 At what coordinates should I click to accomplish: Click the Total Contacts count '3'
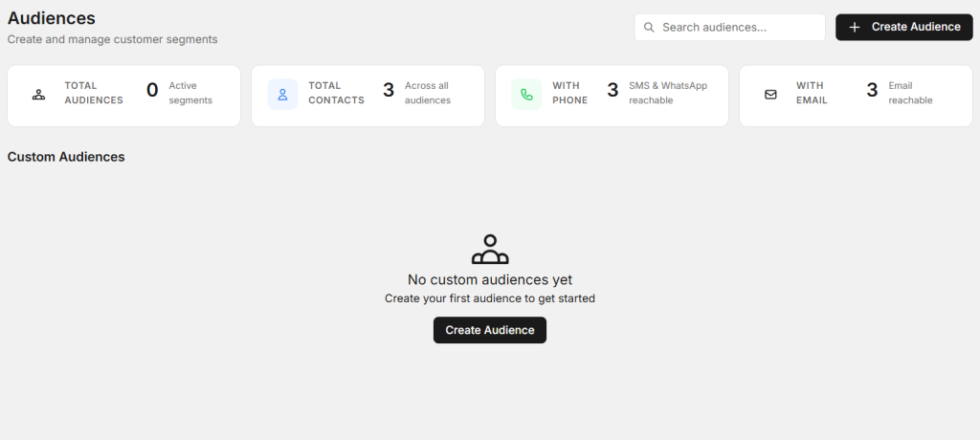[x=389, y=91]
